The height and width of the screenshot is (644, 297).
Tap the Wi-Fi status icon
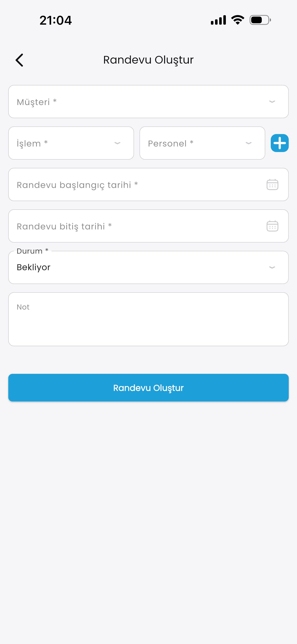[238, 20]
